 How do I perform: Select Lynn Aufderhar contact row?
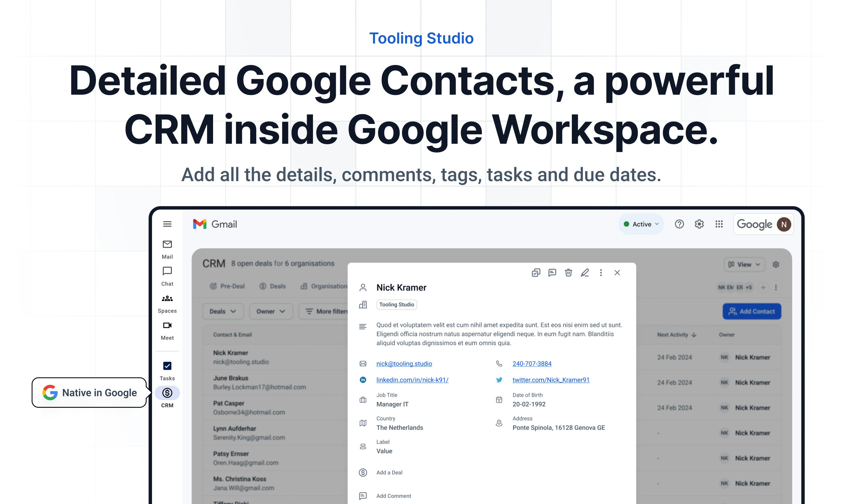[x=275, y=433]
